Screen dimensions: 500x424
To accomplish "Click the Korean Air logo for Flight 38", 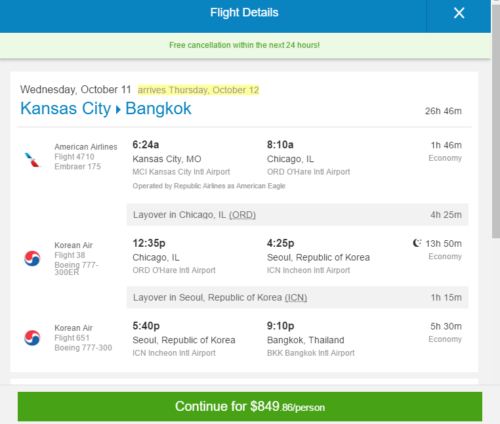I will tap(32, 258).
